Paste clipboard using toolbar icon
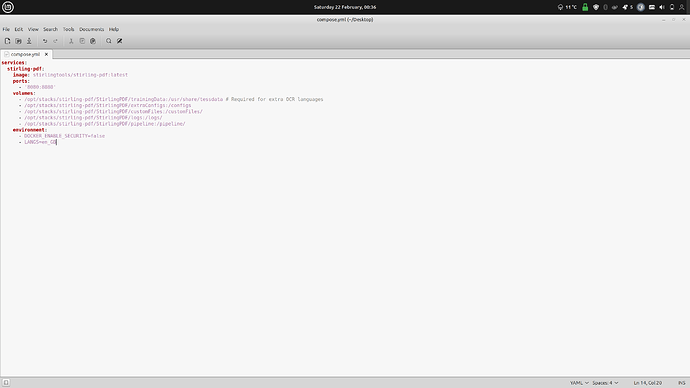690x388 pixels. 93,41
